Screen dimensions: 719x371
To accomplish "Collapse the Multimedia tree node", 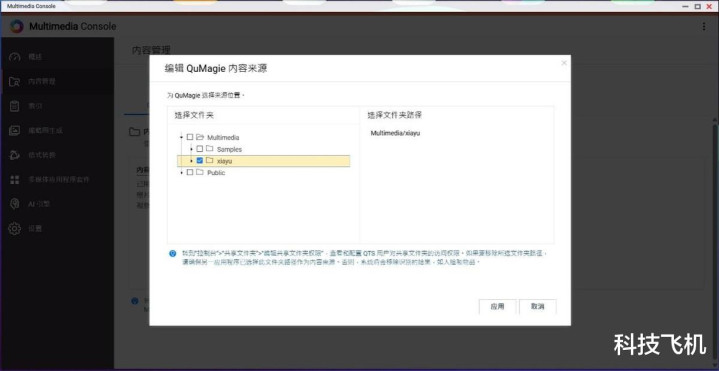I will [x=182, y=137].
